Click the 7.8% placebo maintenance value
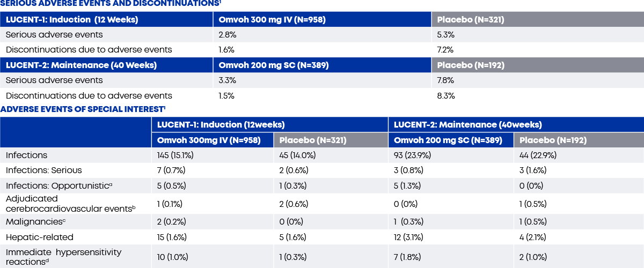 [446, 80]
